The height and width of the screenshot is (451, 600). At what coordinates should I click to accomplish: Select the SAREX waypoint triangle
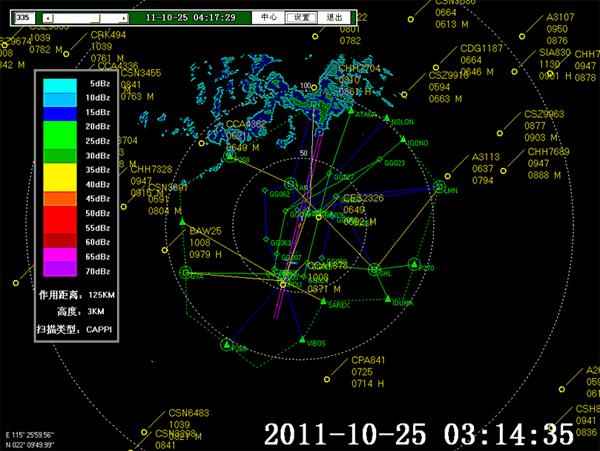(x=324, y=302)
